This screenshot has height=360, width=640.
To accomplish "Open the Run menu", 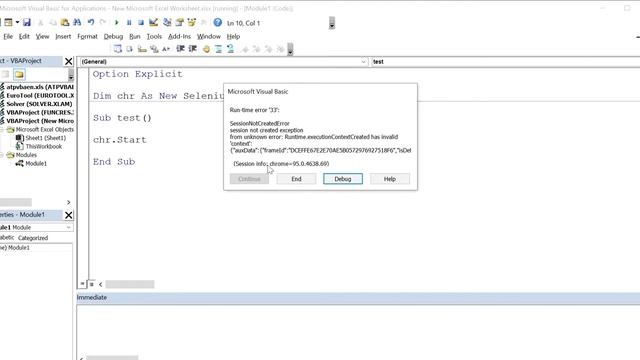I will coord(135,36).
